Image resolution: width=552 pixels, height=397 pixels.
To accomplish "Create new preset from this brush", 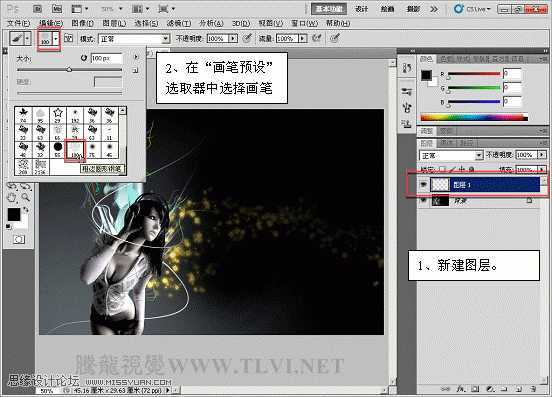I will (x=135, y=70).
